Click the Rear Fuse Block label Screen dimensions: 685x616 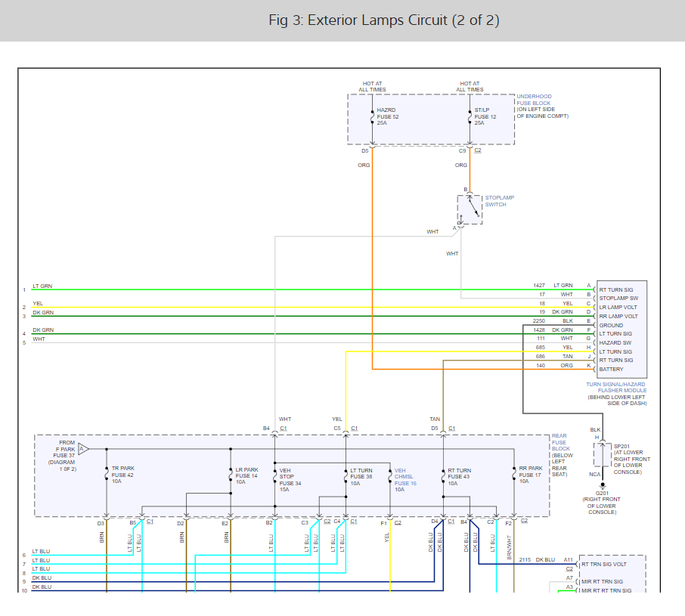(559, 452)
